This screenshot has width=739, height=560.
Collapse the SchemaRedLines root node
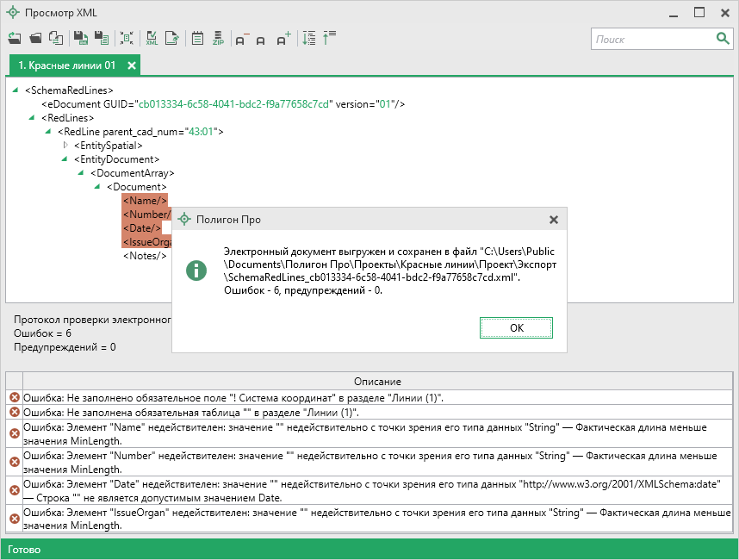pos(16,90)
